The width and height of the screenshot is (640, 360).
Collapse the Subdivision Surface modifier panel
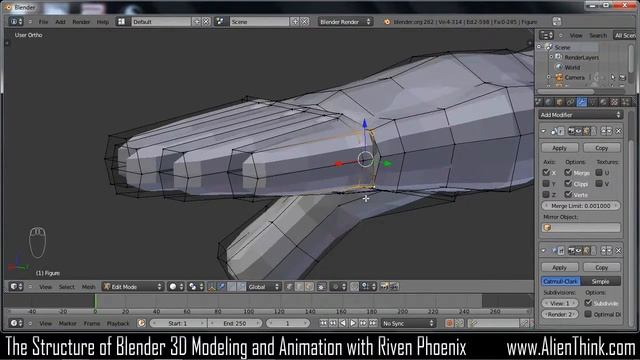(544, 251)
